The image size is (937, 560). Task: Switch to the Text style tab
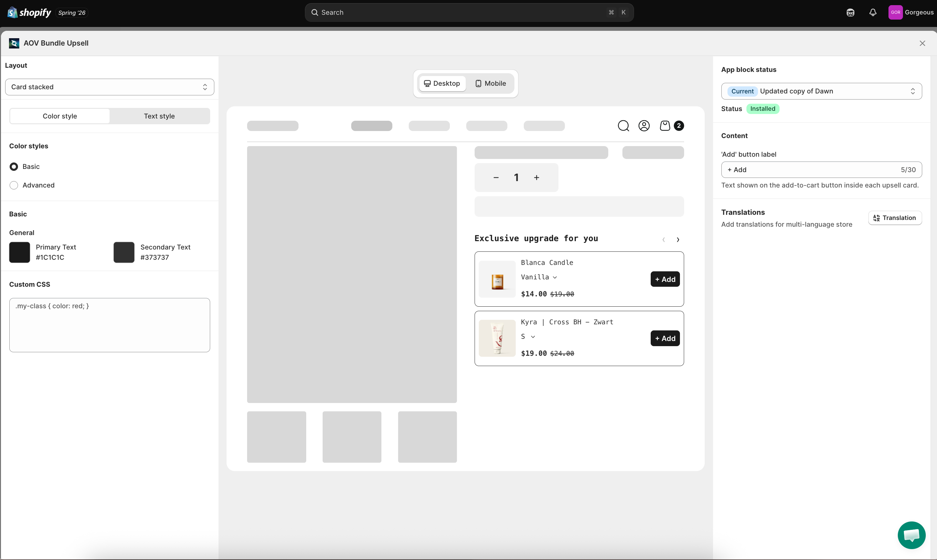(159, 116)
